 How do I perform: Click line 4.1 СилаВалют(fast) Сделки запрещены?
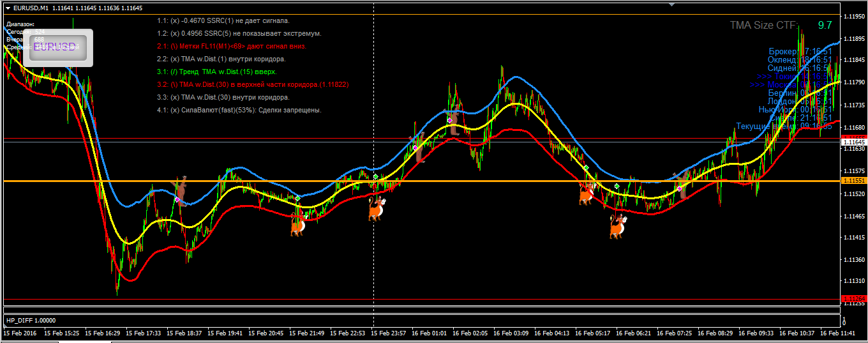[239, 110]
